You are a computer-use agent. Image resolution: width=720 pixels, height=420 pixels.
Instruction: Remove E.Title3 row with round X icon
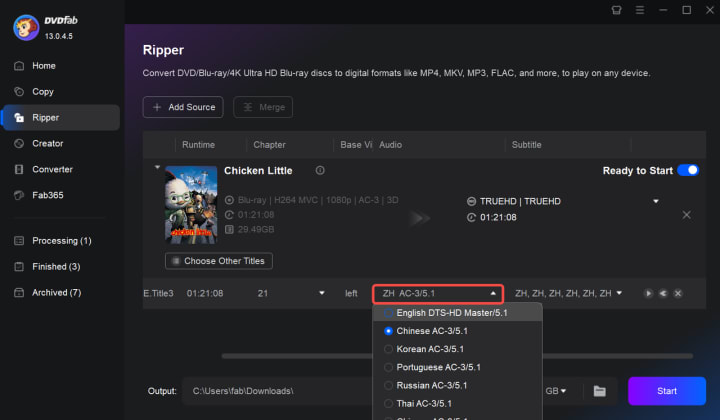tap(678, 293)
